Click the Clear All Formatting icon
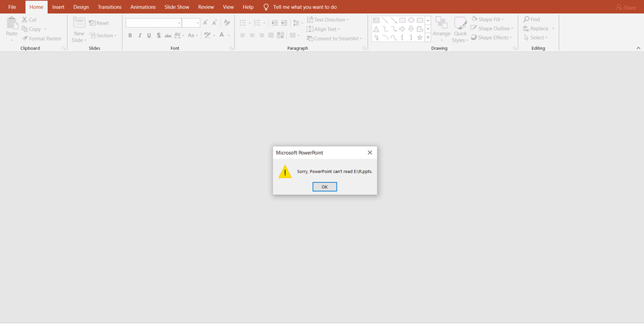The height and width of the screenshot is (324, 644). [x=227, y=23]
